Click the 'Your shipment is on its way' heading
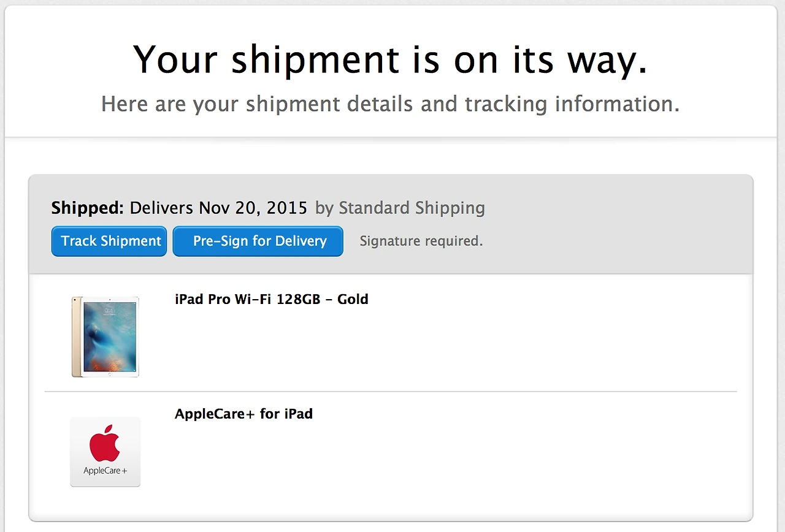The height and width of the screenshot is (532, 785). pyautogui.click(x=391, y=60)
